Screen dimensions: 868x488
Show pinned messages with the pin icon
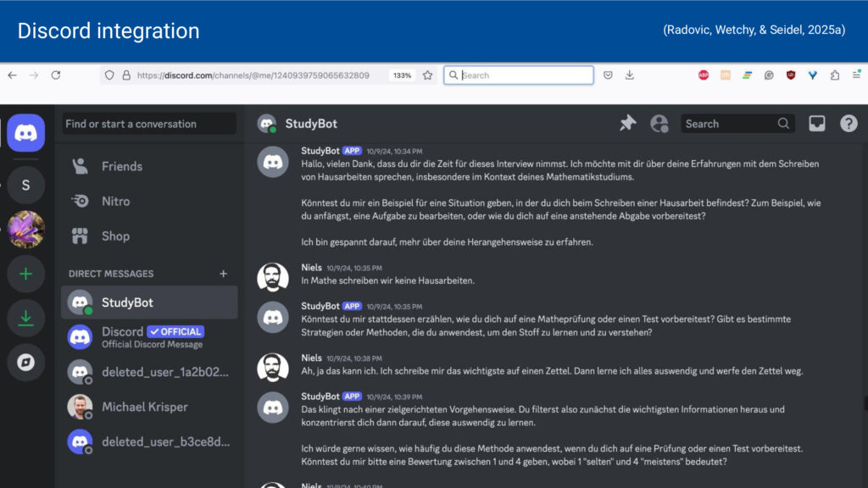(627, 124)
